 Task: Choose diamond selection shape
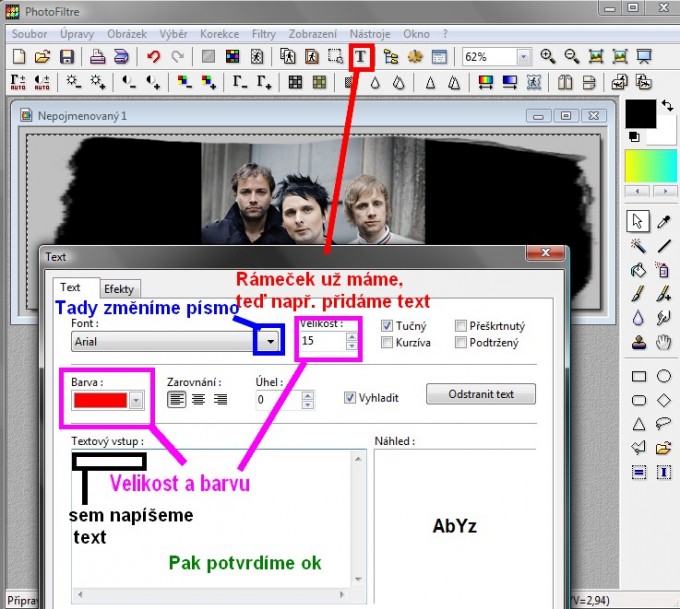coord(664,400)
